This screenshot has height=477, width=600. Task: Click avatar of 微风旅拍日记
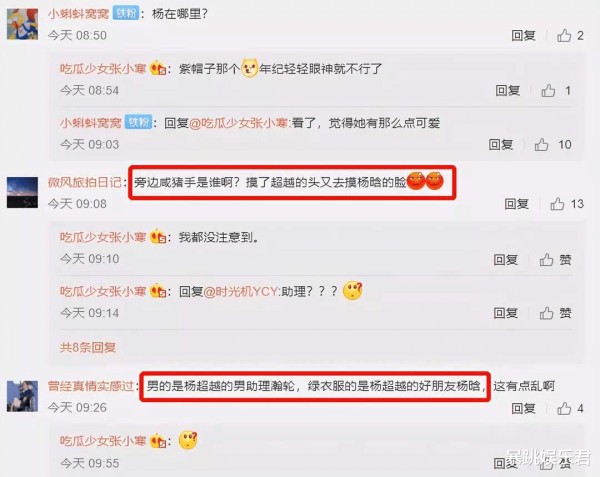[x=22, y=192]
